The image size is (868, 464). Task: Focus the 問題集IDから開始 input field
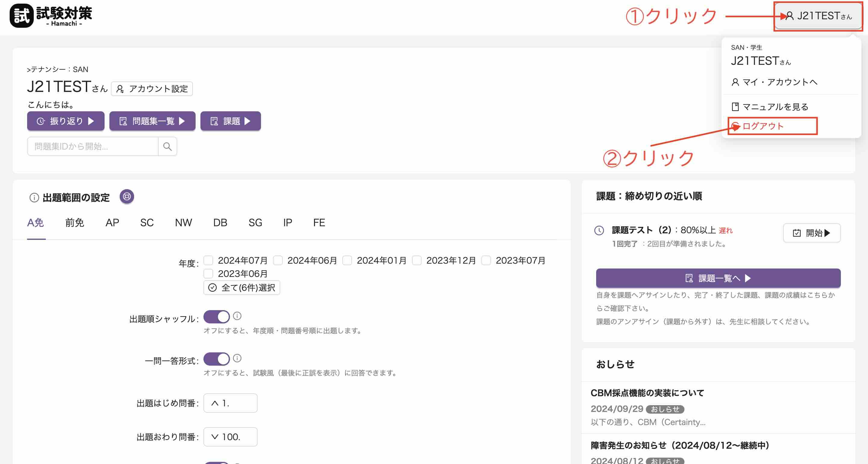[93, 146]
